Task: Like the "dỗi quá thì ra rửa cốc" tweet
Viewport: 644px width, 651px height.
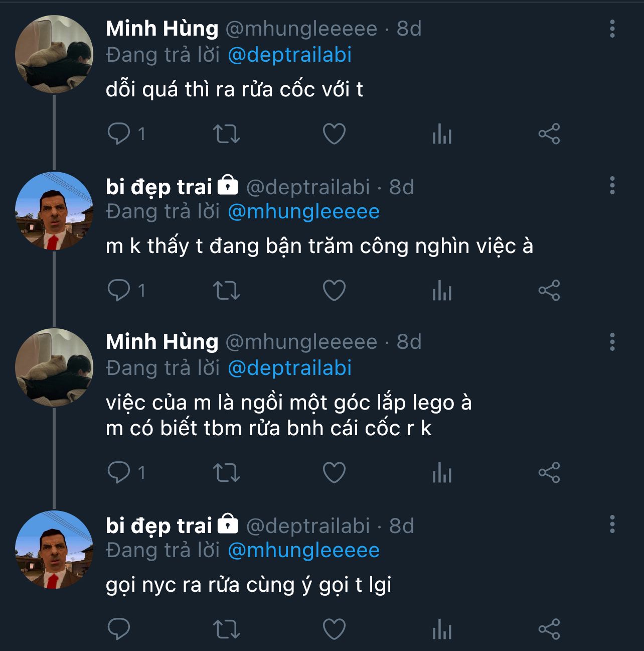Action: coord(334,134)
